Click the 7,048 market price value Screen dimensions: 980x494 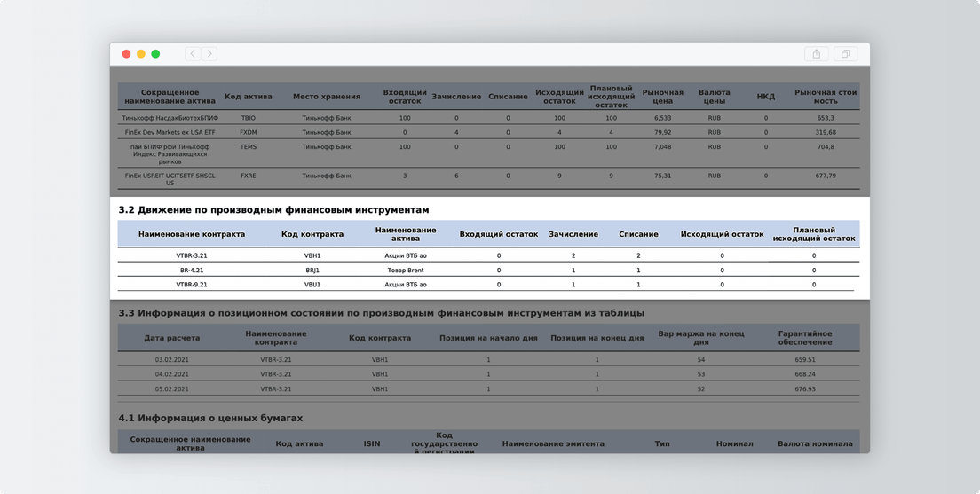click(662, 146)
